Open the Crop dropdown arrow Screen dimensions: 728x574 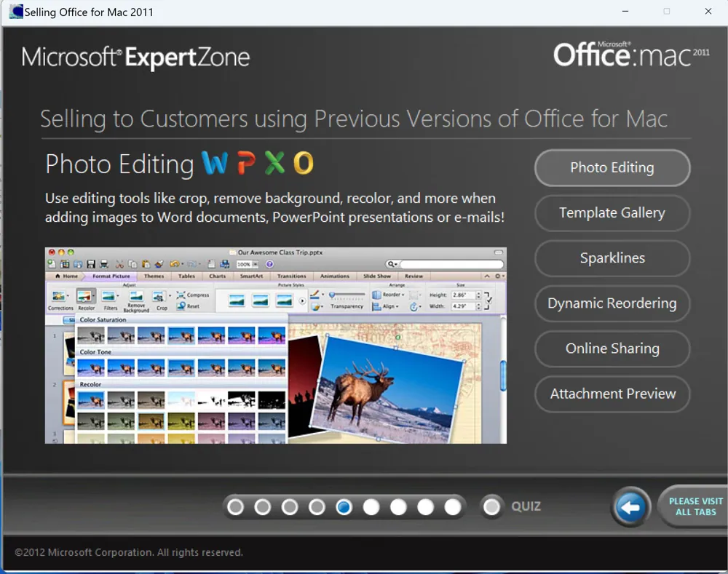(170, 296)
